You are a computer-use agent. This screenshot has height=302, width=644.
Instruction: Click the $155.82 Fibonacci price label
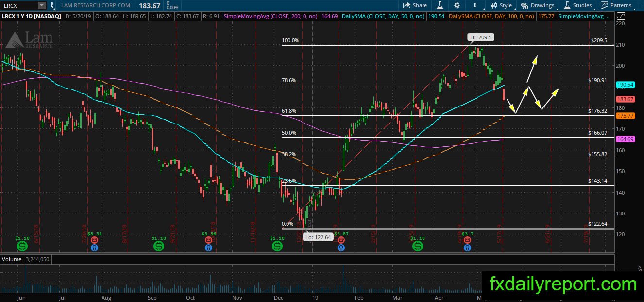(599, 154)
